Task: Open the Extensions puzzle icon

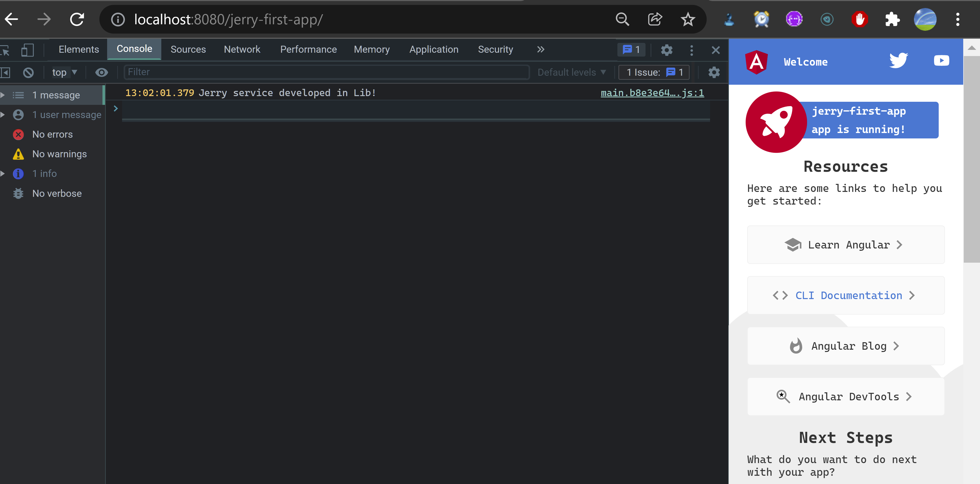Action: click(892, 19)
